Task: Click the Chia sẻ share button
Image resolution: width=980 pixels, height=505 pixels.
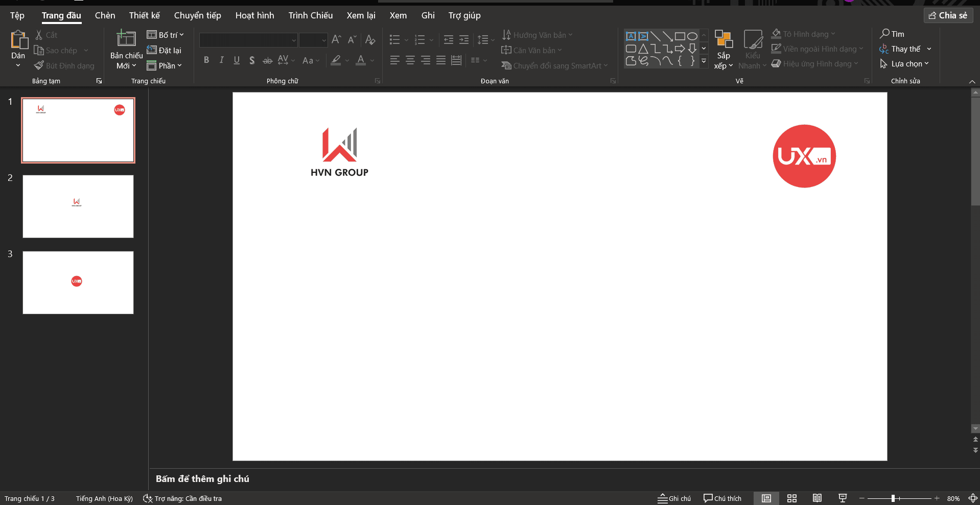Action: click(x=948, y=15)
